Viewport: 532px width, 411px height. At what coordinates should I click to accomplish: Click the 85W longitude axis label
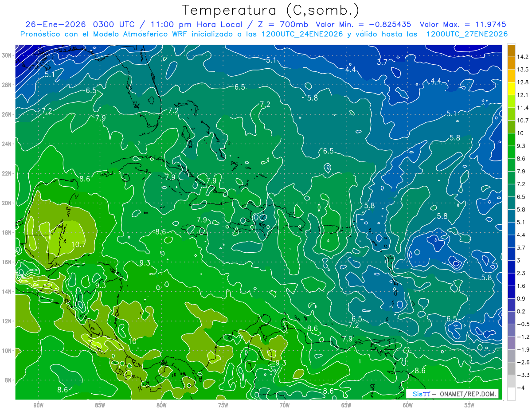click(100, 406)
